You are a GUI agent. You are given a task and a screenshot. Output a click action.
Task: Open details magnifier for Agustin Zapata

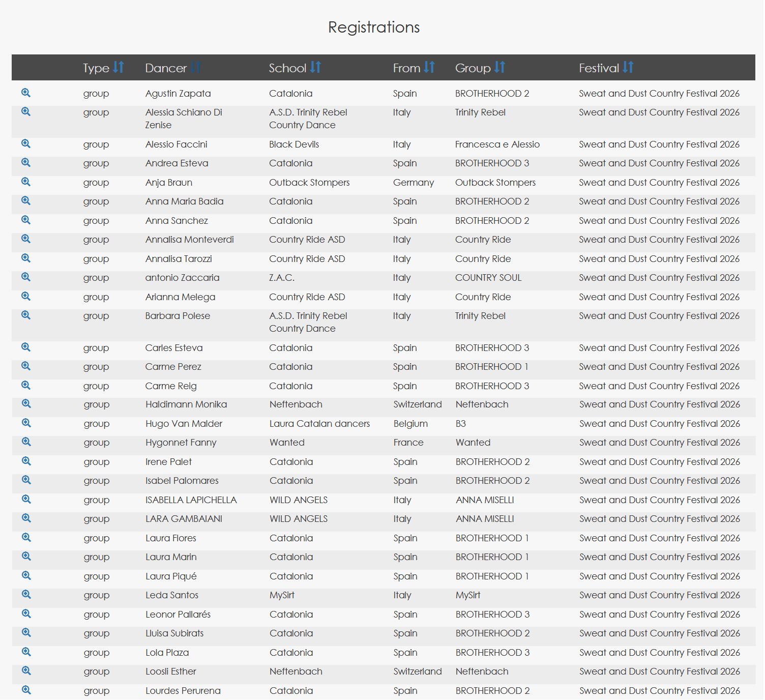click(x=26, y=93)
